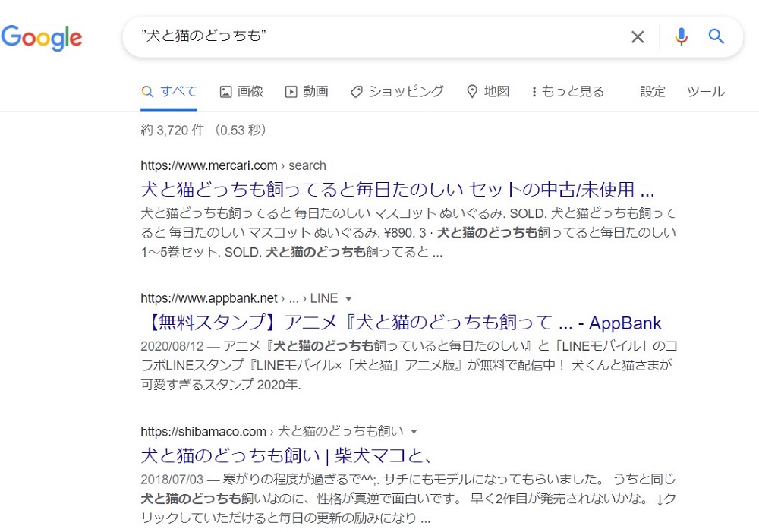Open the 柴犬マコと result title
Viewport: 759px width, 532px height.
point(285,455)
